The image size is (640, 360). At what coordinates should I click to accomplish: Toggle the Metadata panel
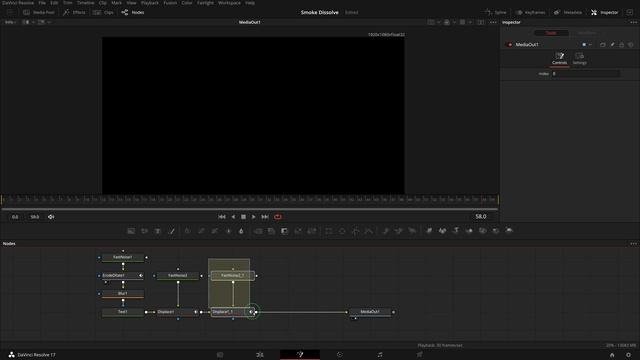(x=568, y=12)
